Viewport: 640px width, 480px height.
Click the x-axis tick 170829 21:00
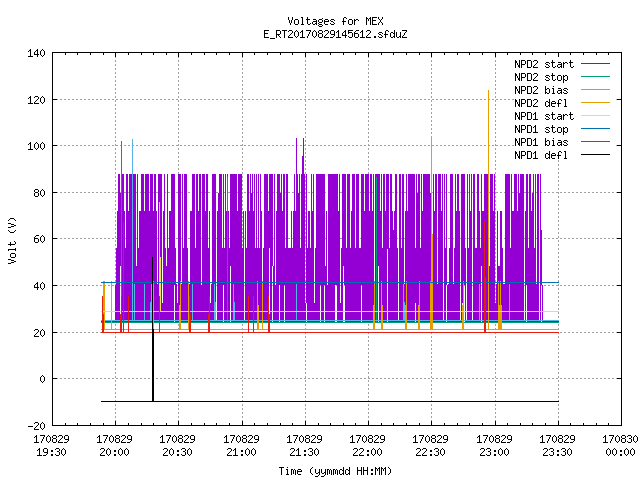click(x=241, y=446)
